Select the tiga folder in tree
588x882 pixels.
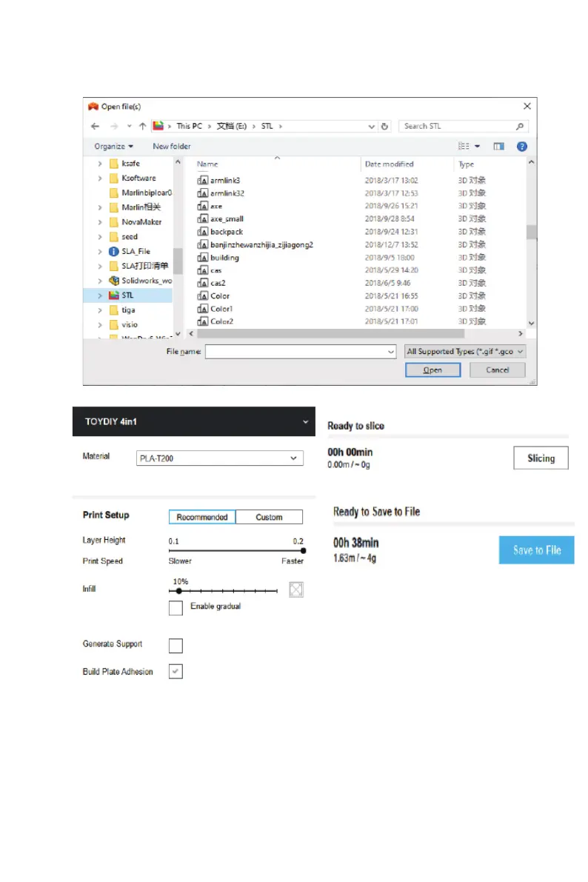click(128, 310)
